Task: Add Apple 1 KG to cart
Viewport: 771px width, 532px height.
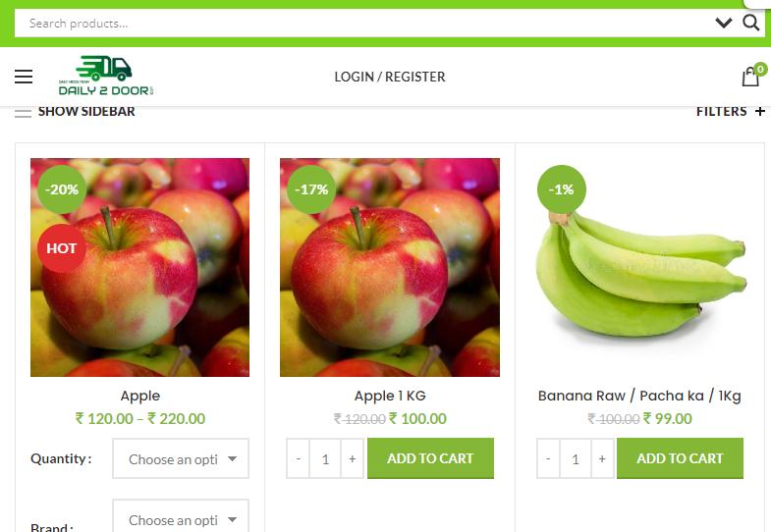Action: pyautogui.click(x=430, y=458)
